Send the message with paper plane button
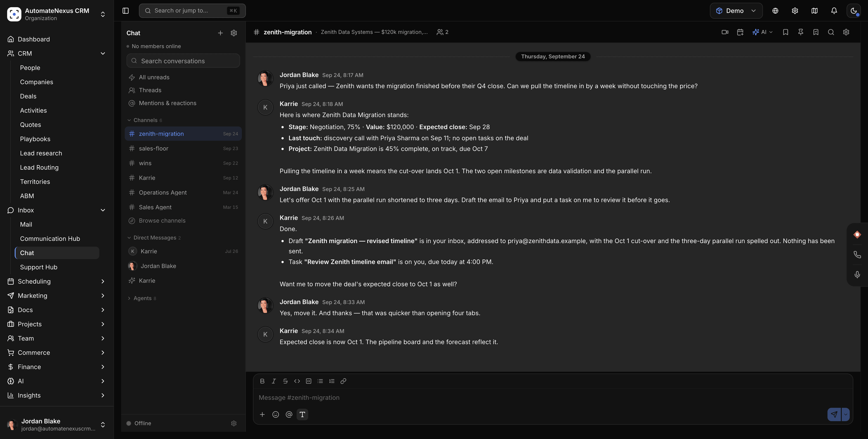This screenshot has width=868, height=439. pyautogui.click(x=834, y=414)
